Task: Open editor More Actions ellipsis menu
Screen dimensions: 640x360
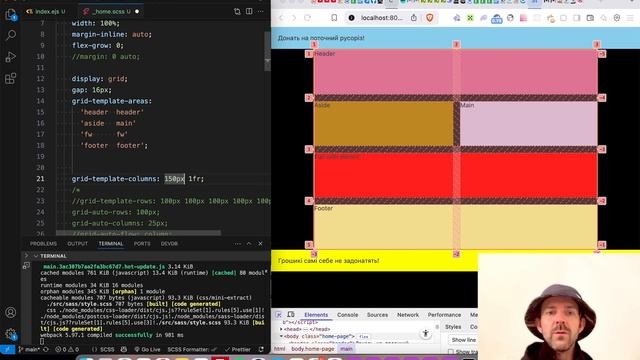Action: pos(261,11)
